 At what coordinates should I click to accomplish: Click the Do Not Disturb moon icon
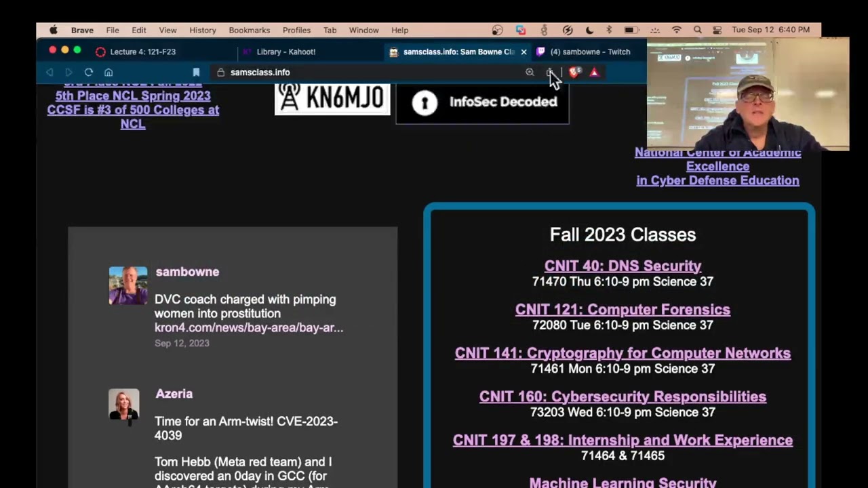589,30
